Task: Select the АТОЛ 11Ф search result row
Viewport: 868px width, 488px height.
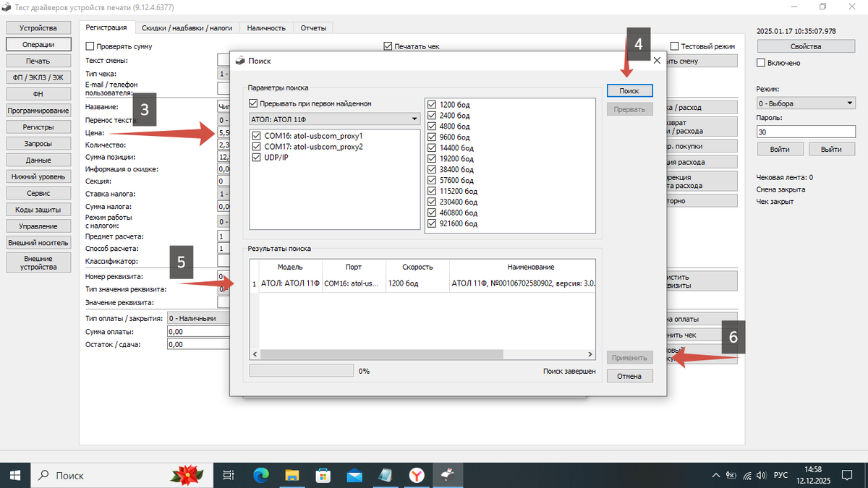Action: 422,284
